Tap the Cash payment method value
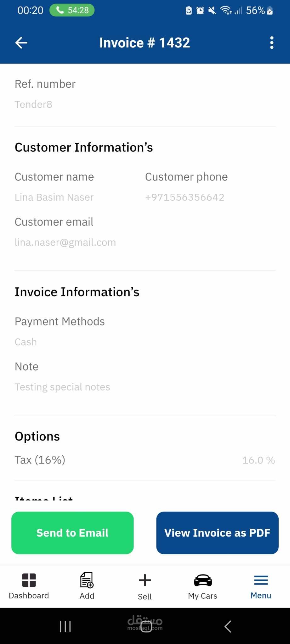Image resolution: width=290 pixels, height=644 pixels. click(x=26, y=342)
